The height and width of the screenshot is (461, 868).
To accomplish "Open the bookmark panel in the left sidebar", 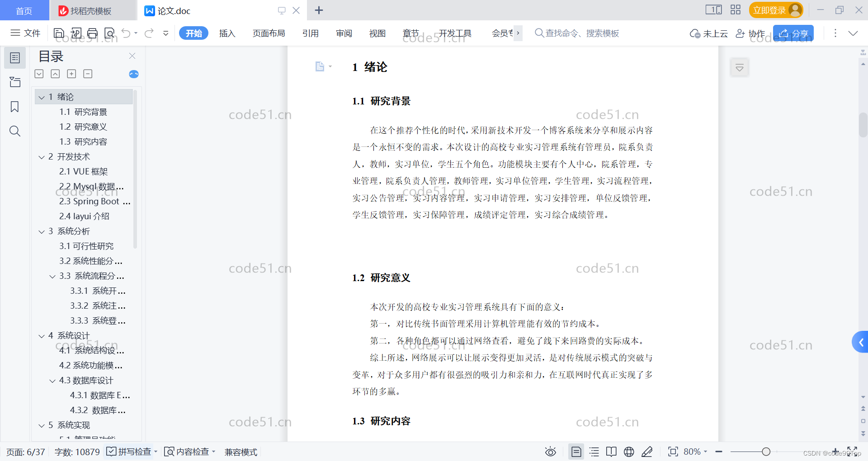I will (x=15, y=107).
